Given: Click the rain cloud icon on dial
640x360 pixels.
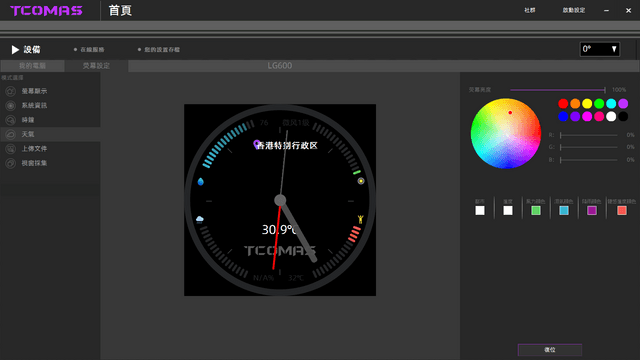Looking at the screenshot, I should [x=200, y=220].
